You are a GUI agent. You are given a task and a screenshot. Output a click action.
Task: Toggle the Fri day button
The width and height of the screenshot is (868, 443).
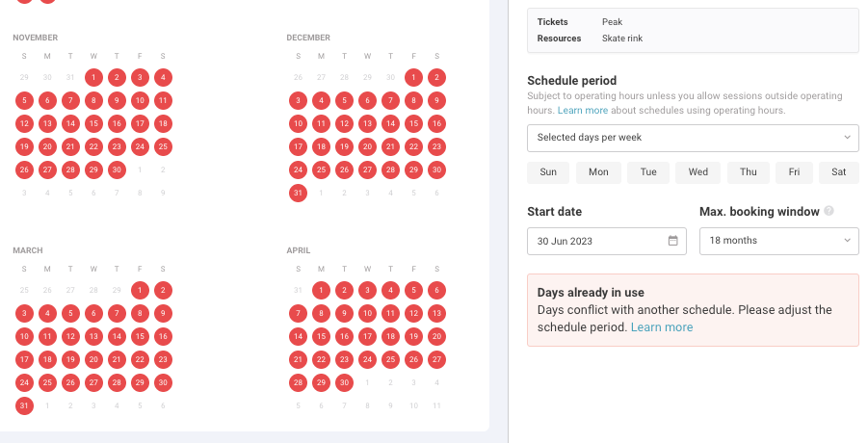794,172
